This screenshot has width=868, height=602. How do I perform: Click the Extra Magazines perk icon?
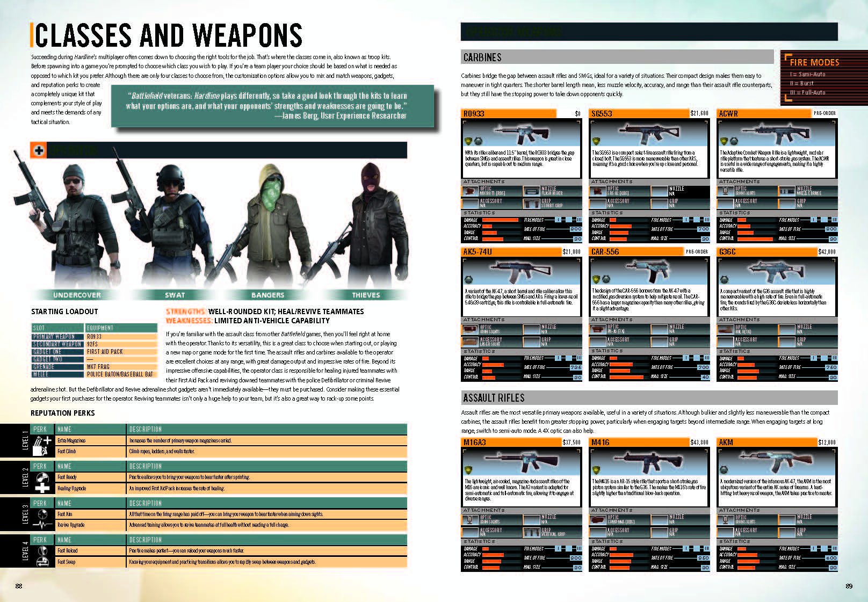[x=42, y=443]
